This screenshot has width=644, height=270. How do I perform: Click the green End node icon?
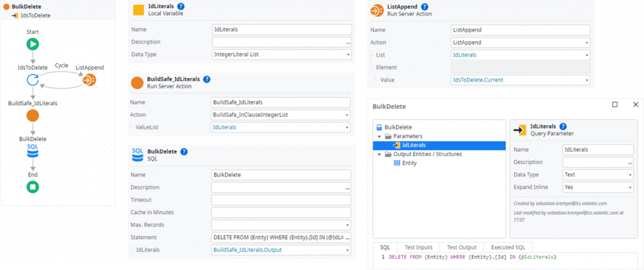click(32, 187)
